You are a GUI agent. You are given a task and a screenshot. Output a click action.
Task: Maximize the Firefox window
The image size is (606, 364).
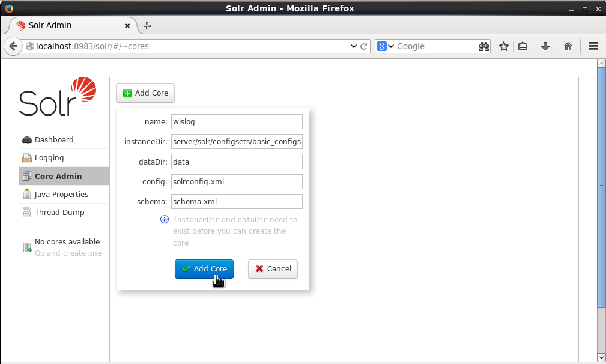[x=585, y=9]
